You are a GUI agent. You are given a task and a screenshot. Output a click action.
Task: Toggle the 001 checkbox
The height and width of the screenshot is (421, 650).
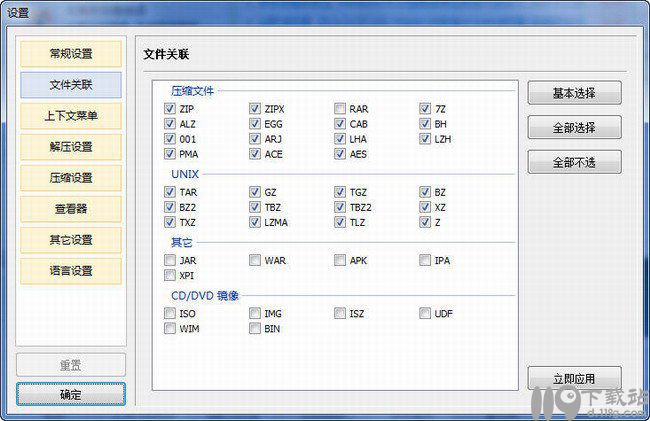tap(170, 139)
